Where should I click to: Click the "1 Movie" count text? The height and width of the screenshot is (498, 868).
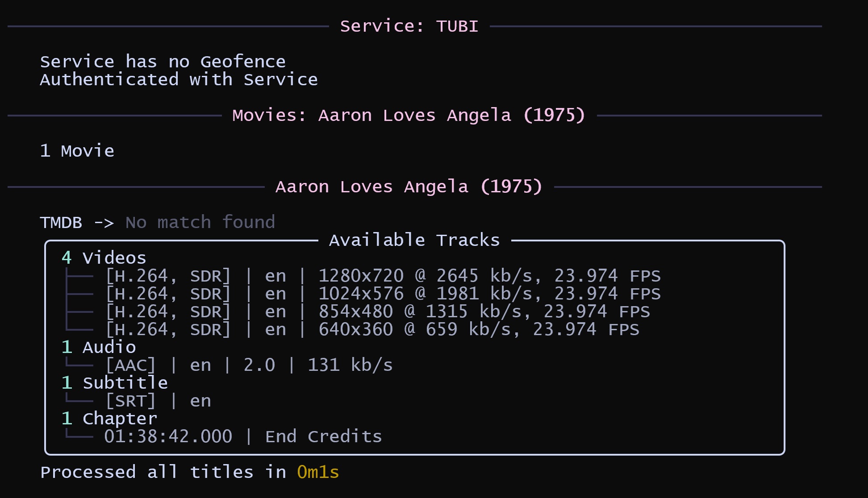(77, 151)
